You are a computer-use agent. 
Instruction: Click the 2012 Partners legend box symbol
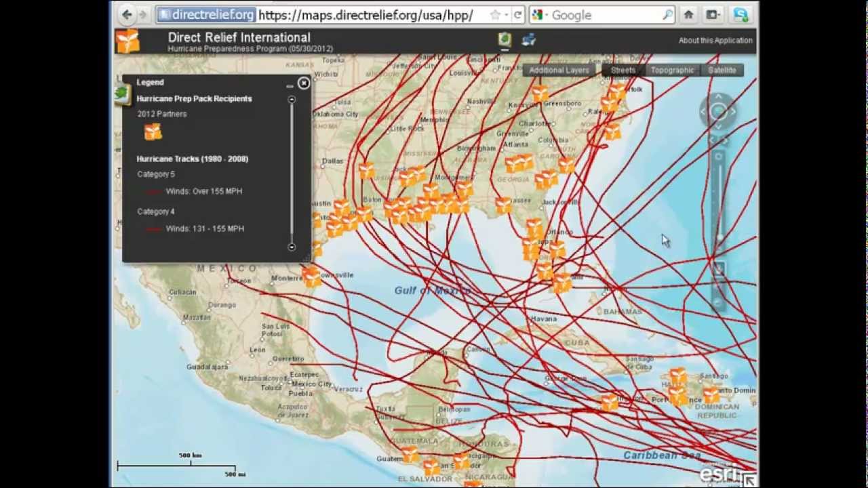(153, 132)
